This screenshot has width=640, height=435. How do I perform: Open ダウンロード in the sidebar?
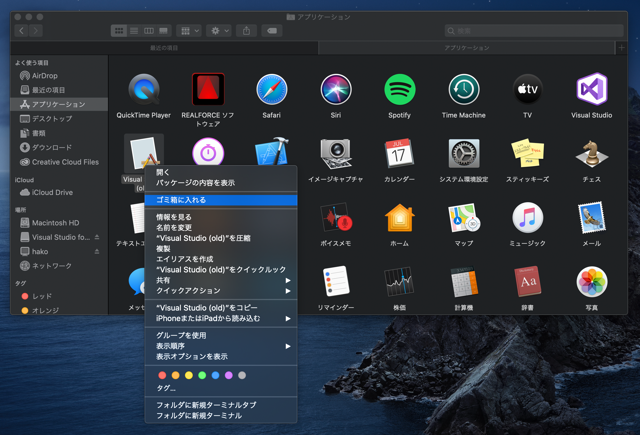tap(59, 147)
